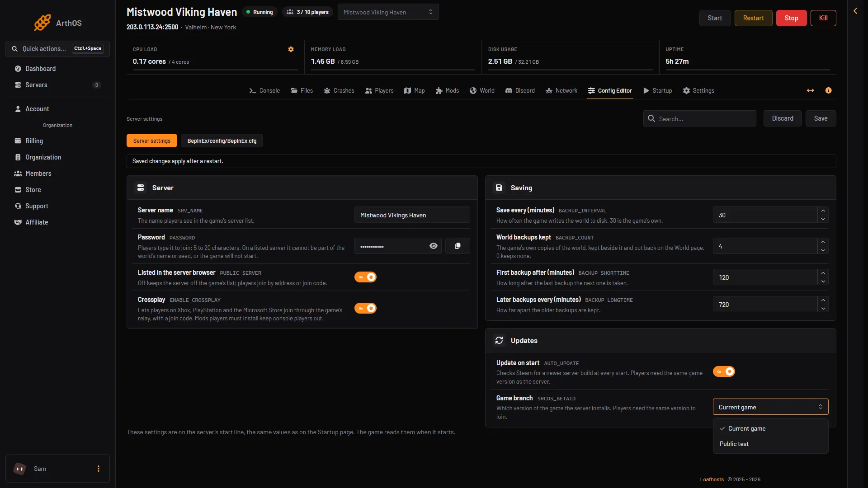Viewport: 868px width, 488px height.
Task: Open the BepInEx.cfg config file tab
Action: (222, 141)
